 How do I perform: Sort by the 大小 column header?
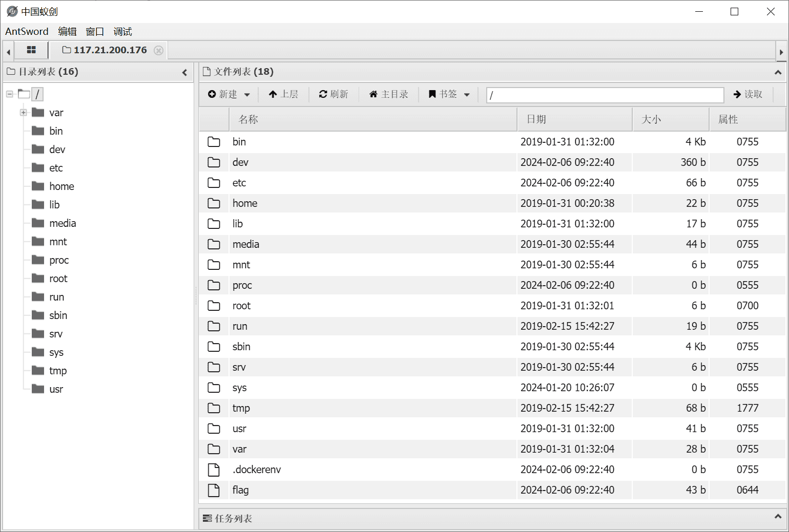tap(670, 119)
